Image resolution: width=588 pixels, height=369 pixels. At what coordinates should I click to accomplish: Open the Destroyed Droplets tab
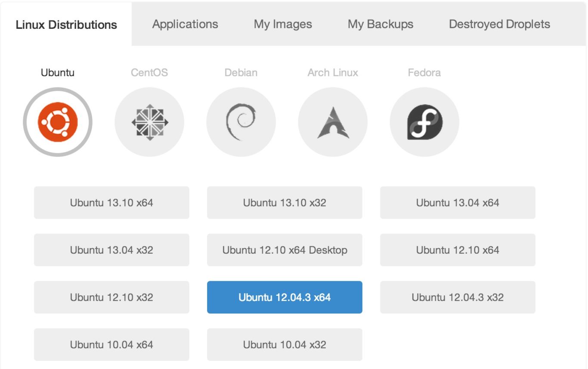click(499, 24)
